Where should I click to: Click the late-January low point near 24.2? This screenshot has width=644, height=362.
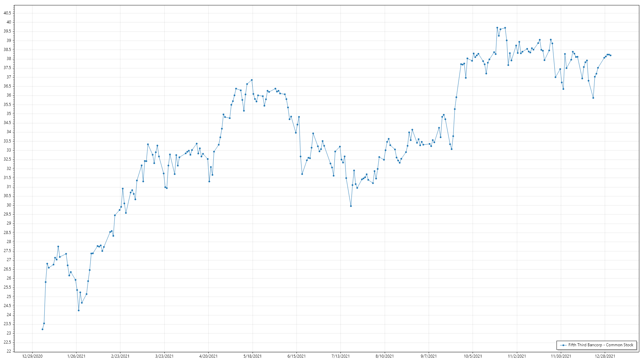[78, 310]
